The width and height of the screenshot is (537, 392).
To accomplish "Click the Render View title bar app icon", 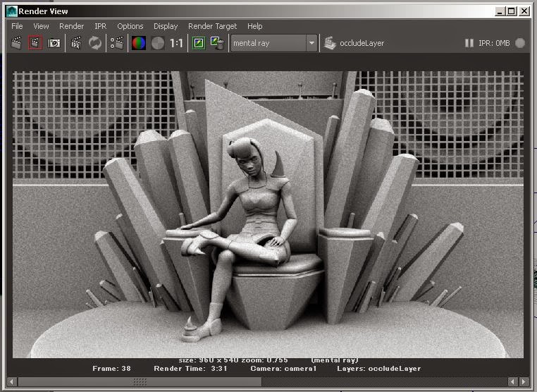I will pos(11,11).
